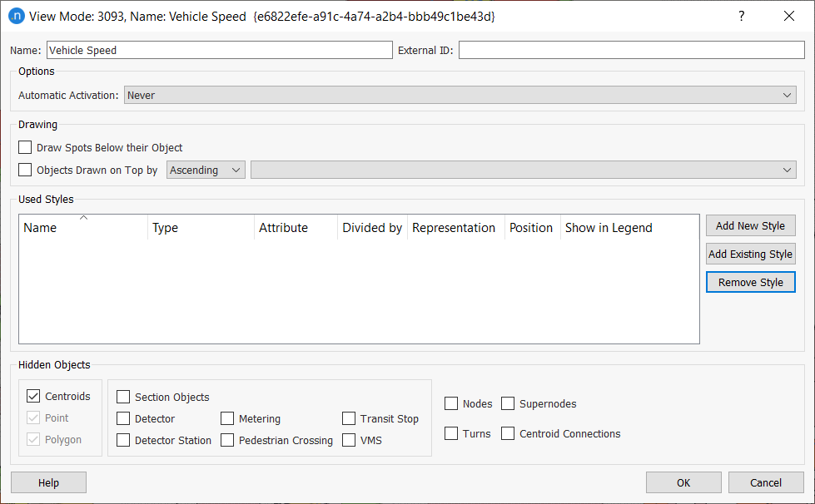The image size is (815, 504).
Task: Confirm the dialog with OK
Action: pos(683,483)
